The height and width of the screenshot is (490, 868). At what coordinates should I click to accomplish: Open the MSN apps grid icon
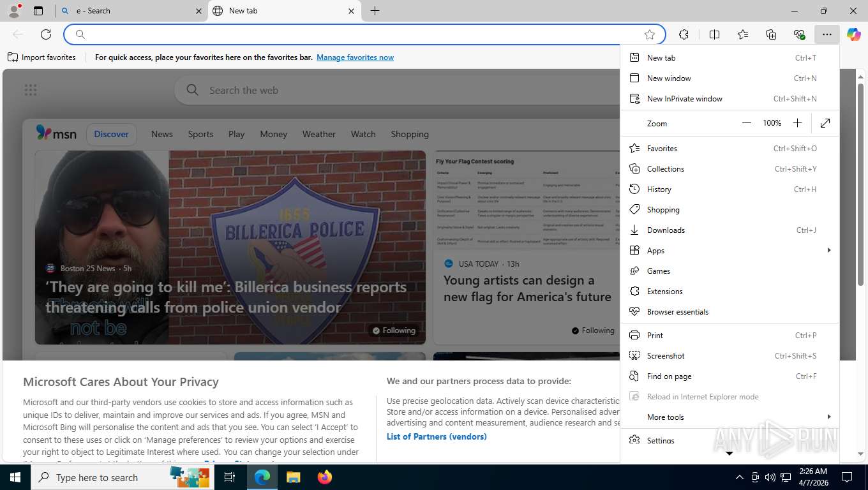tap(31, 90)
